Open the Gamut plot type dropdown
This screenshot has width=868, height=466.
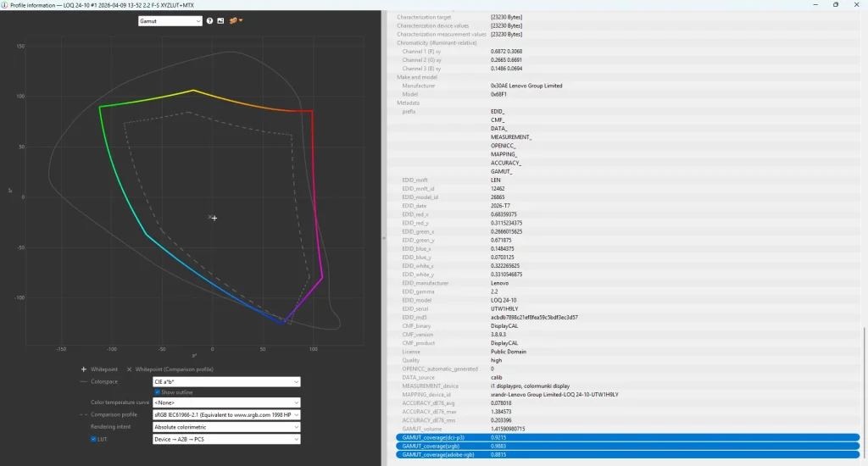click(x=170, y=21)
